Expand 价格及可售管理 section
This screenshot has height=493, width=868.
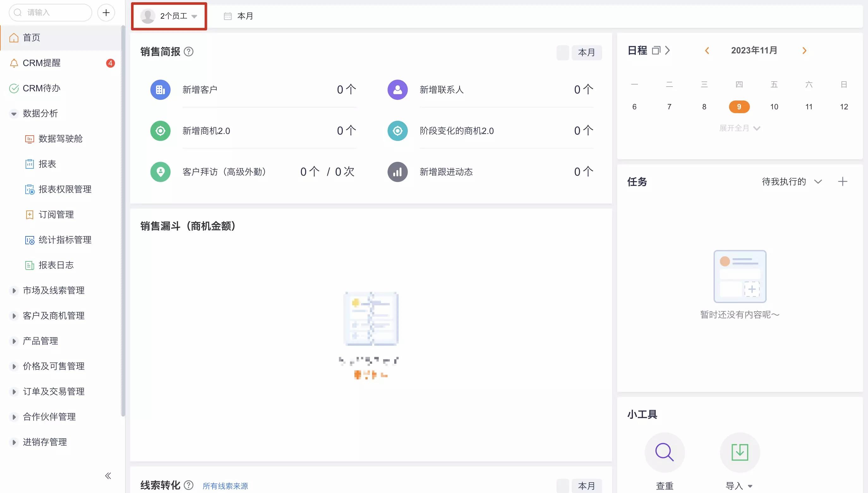[x=14, y=366]
